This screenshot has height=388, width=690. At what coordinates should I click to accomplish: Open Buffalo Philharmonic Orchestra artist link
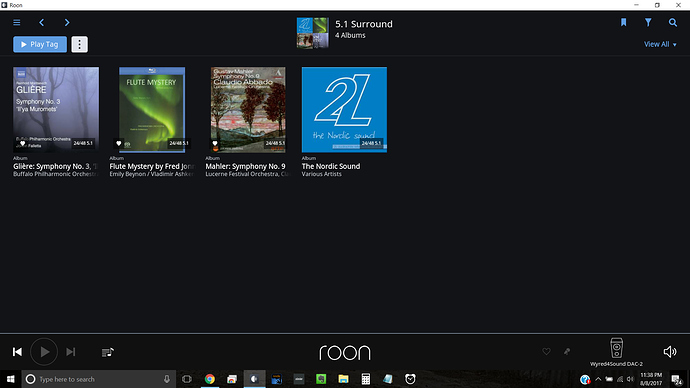coord(55,174)
